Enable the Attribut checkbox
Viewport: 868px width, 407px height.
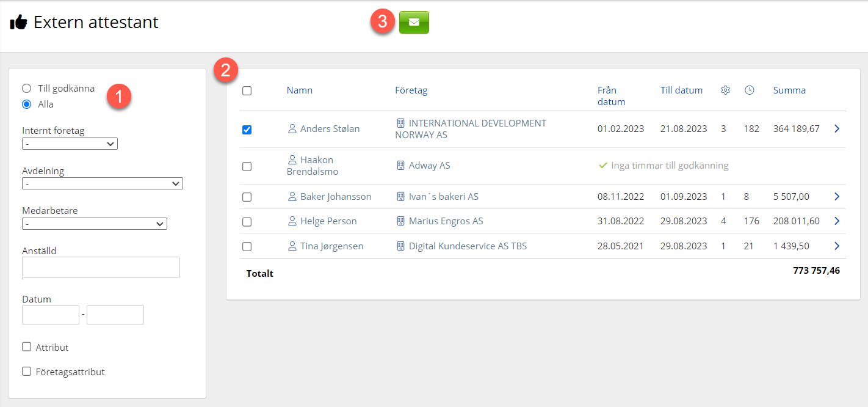[x=26, y=347]
